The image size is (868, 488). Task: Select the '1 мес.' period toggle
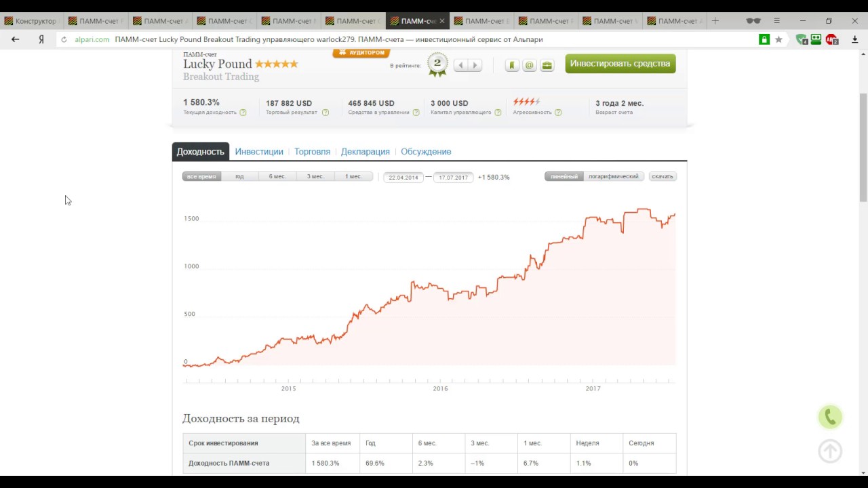353,176
